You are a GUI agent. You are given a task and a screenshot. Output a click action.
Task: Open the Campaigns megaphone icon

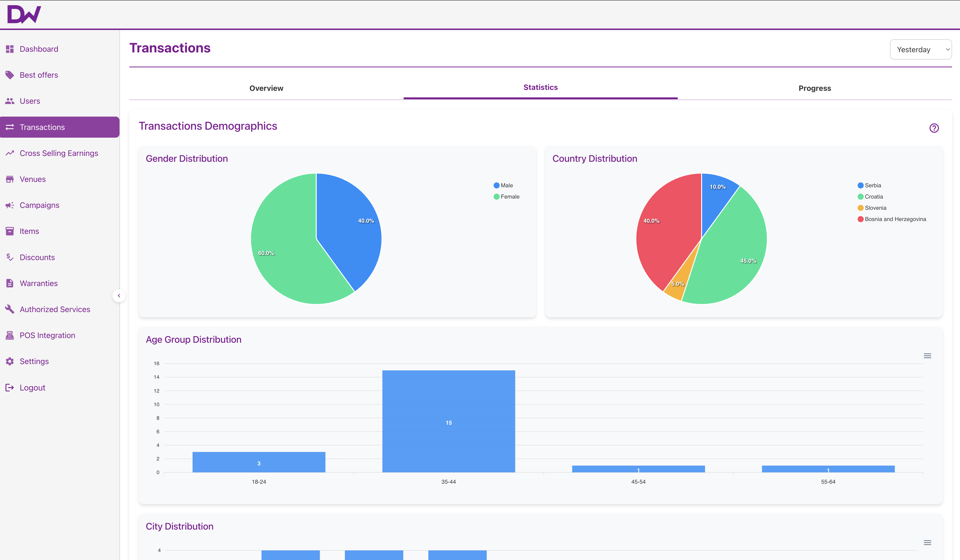pos(10,205)
